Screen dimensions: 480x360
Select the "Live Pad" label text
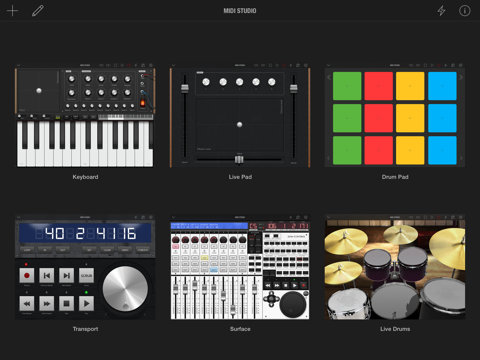240,177
